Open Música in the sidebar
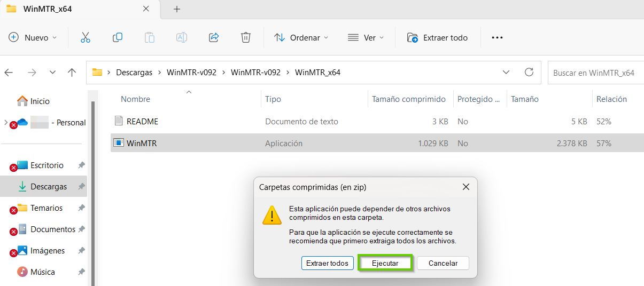The width and height of the screenshot is (644, 286). [43, 272]
